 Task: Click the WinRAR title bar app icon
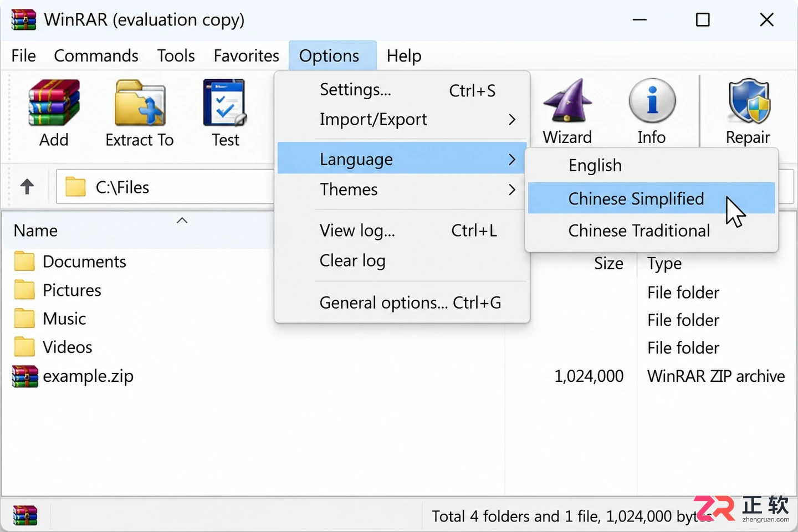(24, 20)
